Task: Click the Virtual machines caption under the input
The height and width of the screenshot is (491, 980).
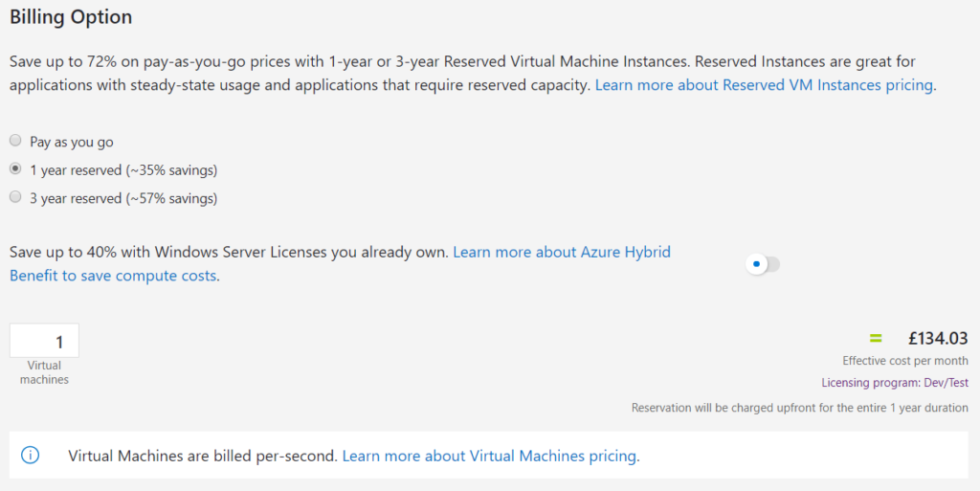Action: 44,372
